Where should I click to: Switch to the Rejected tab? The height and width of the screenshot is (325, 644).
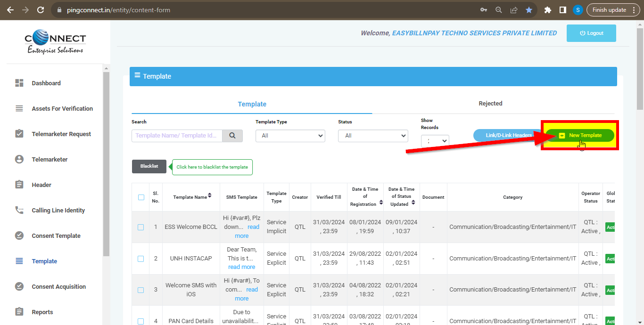click(490, 104)
